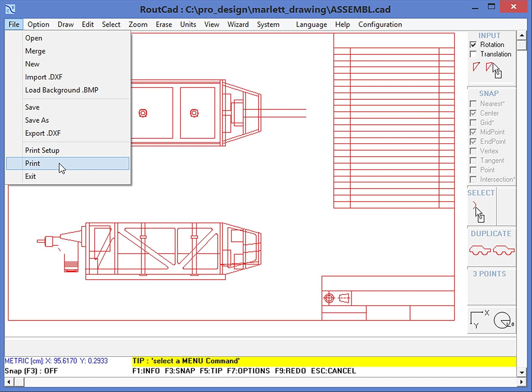Open the Language menu
Image resolution: width=532 pixels, height=392 pixels.
coord(311,24)
